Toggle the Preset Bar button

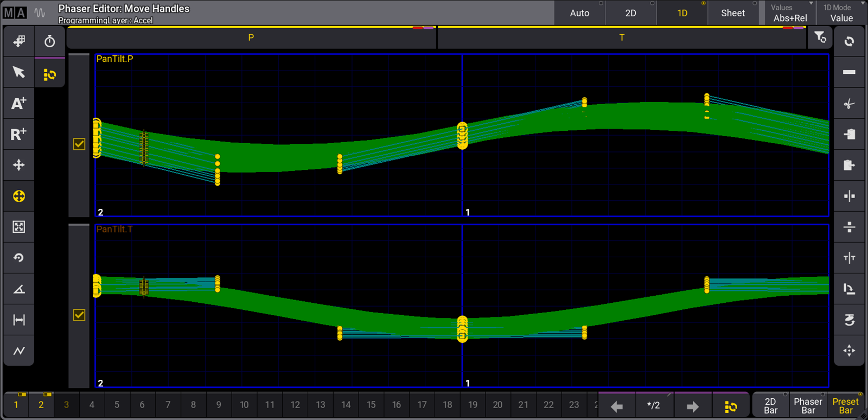845,405
